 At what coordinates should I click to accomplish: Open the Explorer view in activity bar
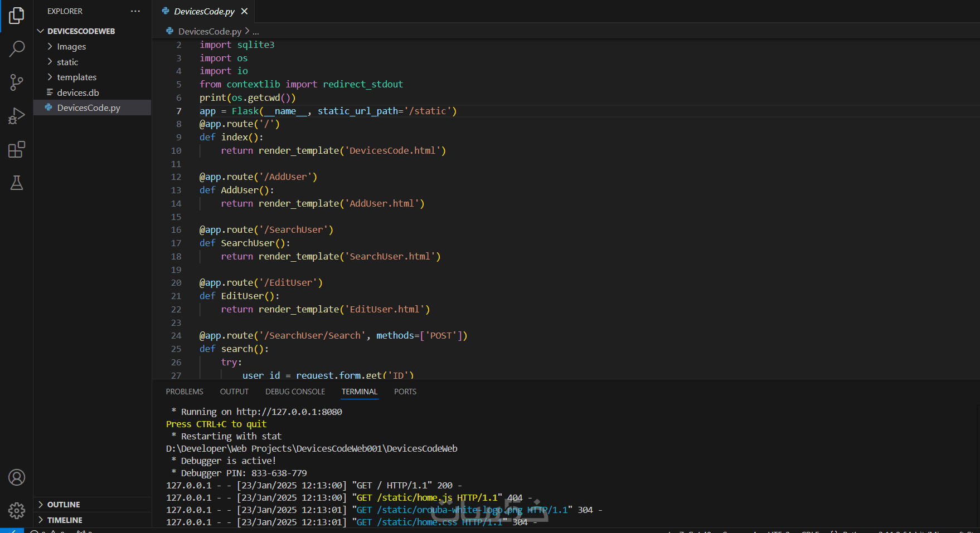[x=17, y=16]
